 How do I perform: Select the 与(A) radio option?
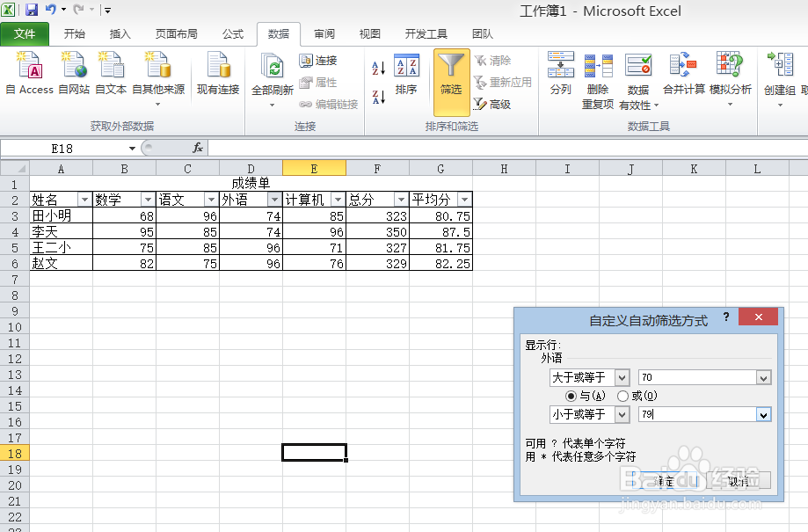571,396
